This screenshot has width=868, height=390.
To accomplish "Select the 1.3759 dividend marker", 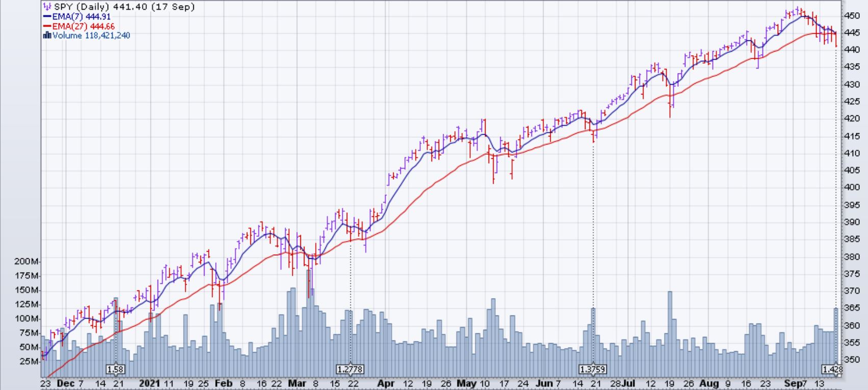I will 593,369.
